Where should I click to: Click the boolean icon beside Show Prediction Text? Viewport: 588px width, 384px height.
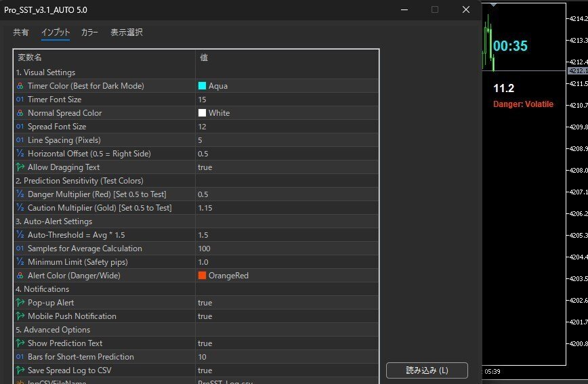coord(20,343)
